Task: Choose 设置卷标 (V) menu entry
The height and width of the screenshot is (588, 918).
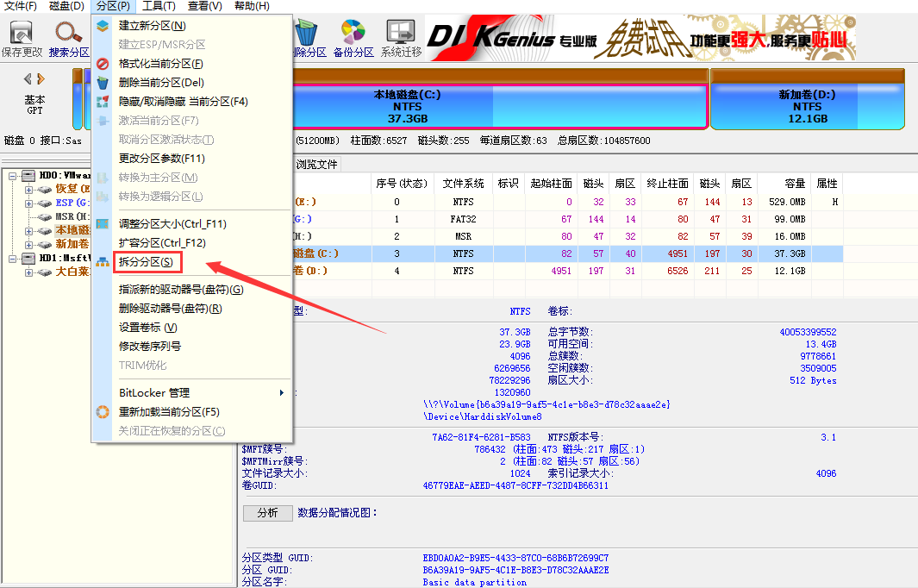Action: pos(192,328)
